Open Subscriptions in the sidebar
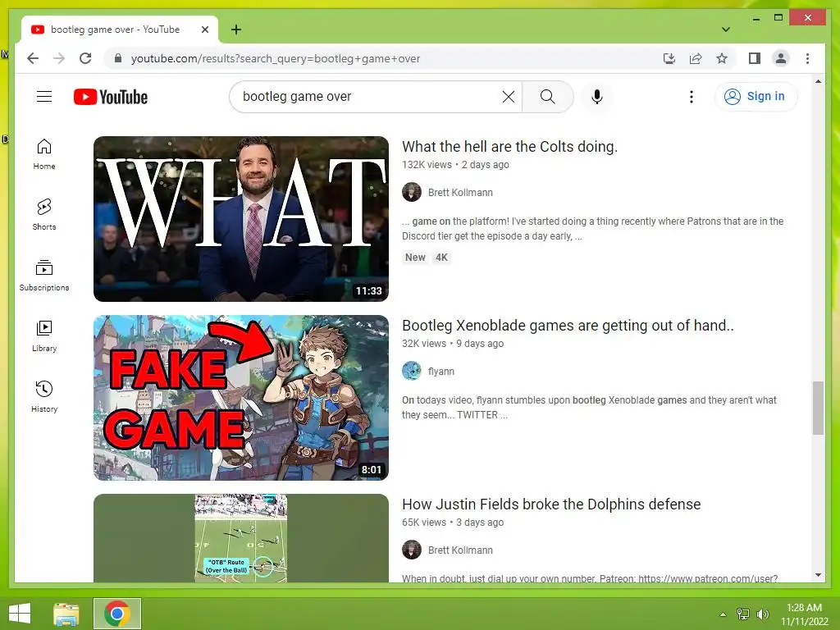 [44, 276]
